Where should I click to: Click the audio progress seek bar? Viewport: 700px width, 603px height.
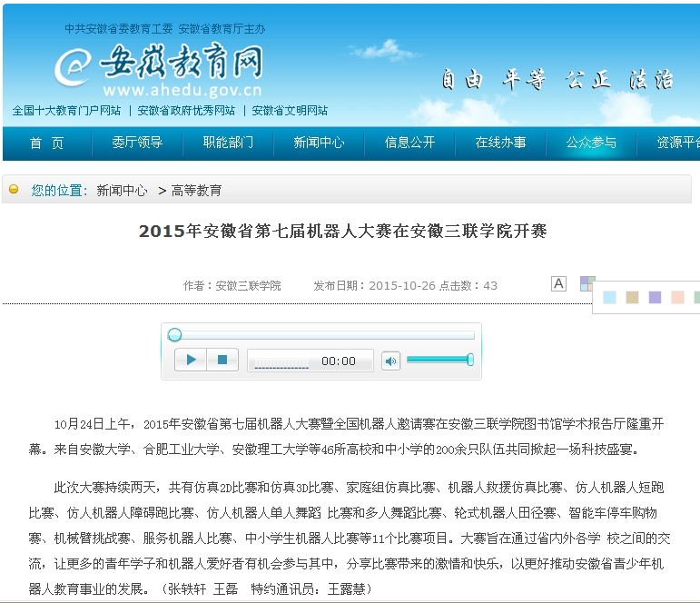coord(322,335)
